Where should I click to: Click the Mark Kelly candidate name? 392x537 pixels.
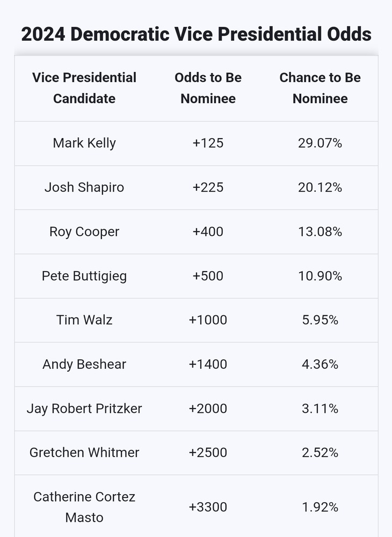click(x=84, y=143)
